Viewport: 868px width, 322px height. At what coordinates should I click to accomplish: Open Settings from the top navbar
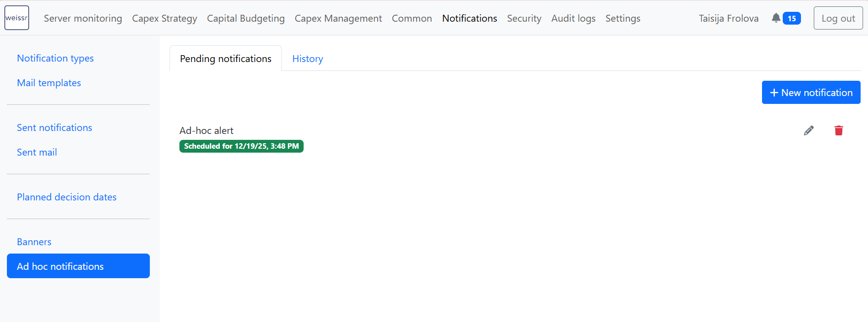coord(623,18)
